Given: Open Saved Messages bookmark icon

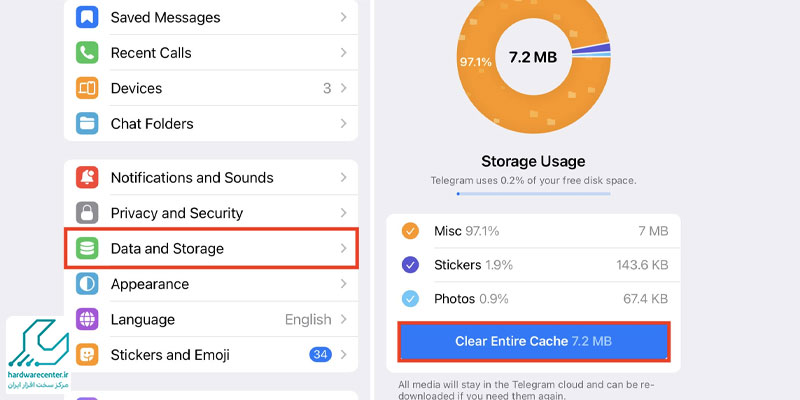Looking at the screenshot, I should (87, 17).
